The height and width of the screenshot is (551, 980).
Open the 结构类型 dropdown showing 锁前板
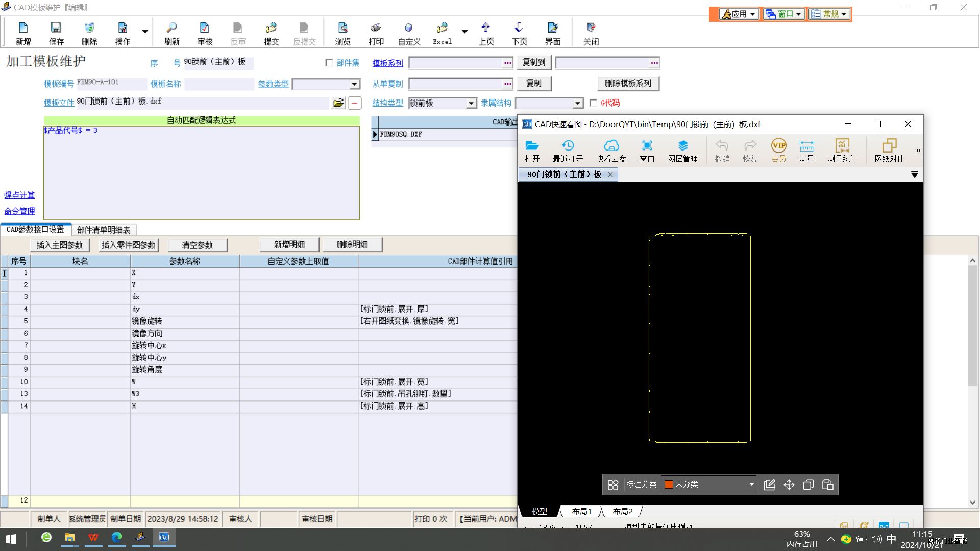[x=471, y=103]
